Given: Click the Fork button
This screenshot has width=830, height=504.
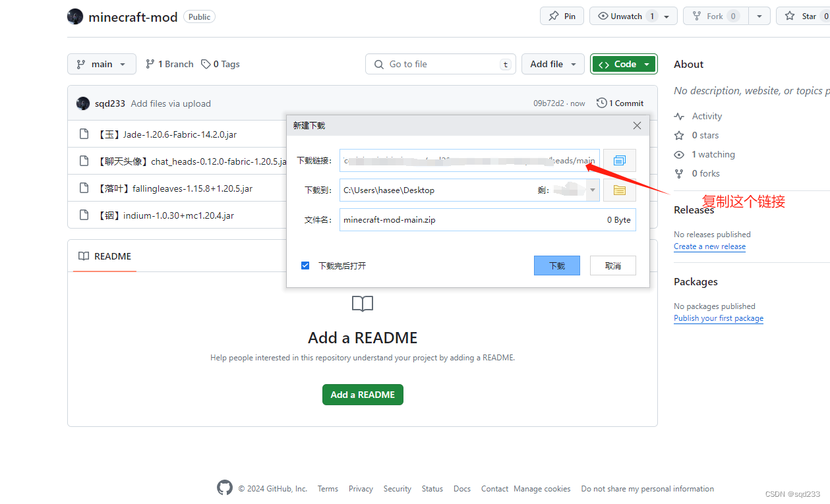Looking at the screenshot, I should pyautogui.click(x=715, y=16).
